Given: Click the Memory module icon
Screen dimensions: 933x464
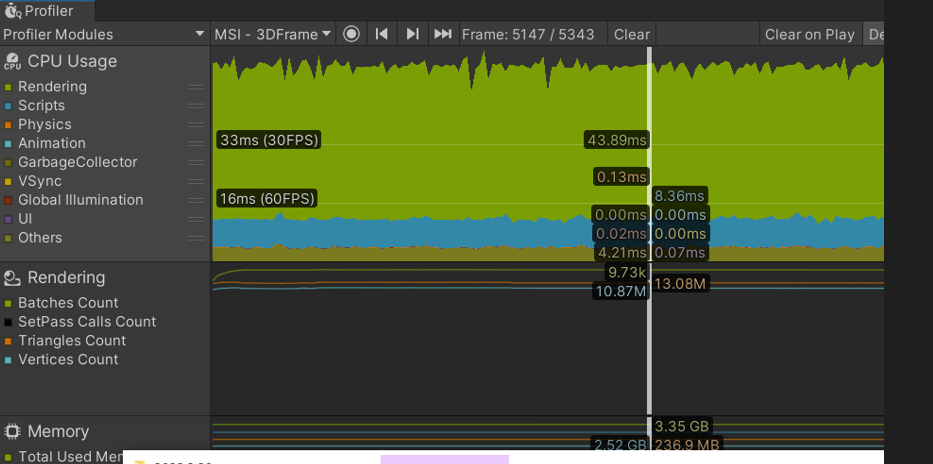Looking at the screenshot, I should (12, 431).
